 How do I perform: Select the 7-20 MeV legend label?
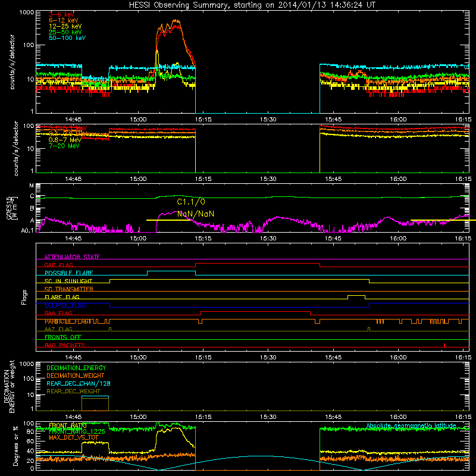pos(64,146)
